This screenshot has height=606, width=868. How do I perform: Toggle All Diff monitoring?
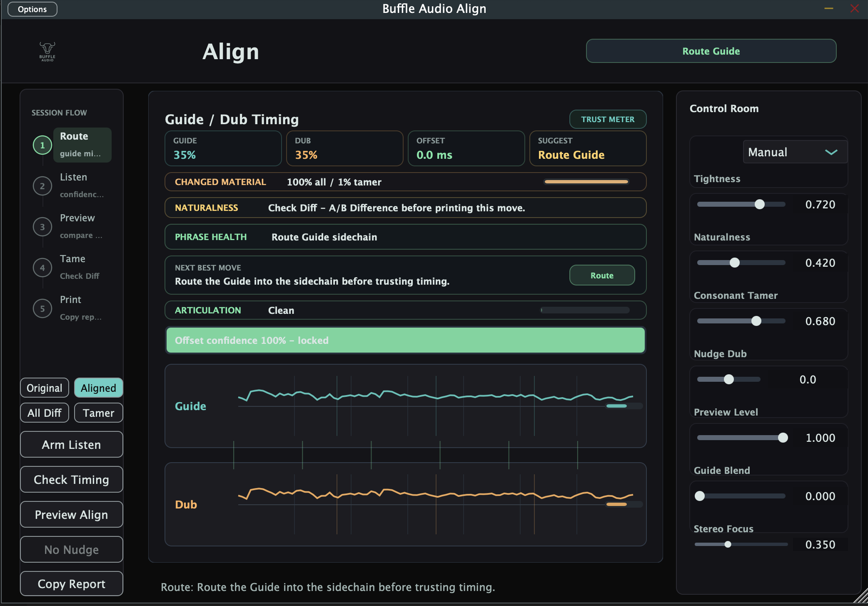coord(45,413)
